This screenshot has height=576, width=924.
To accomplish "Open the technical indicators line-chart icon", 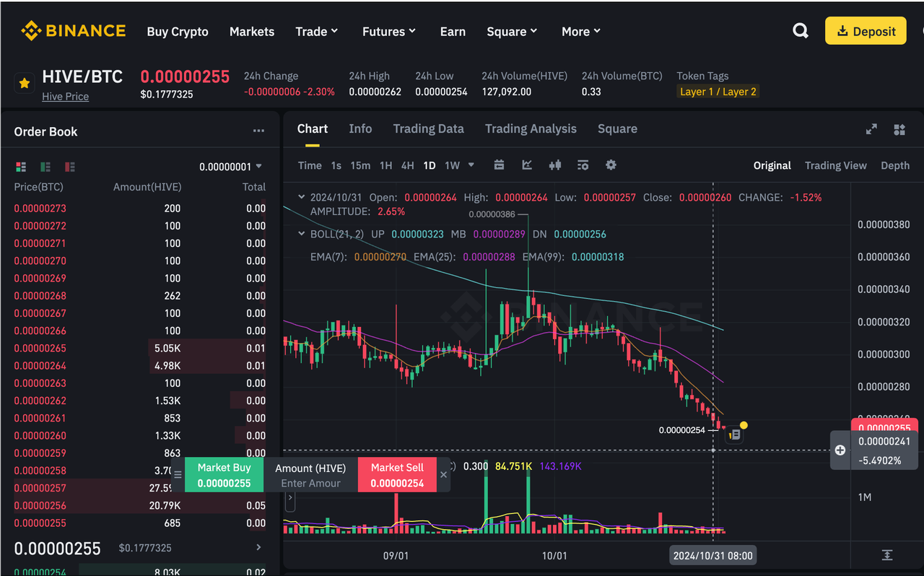I will pos(527,165).
